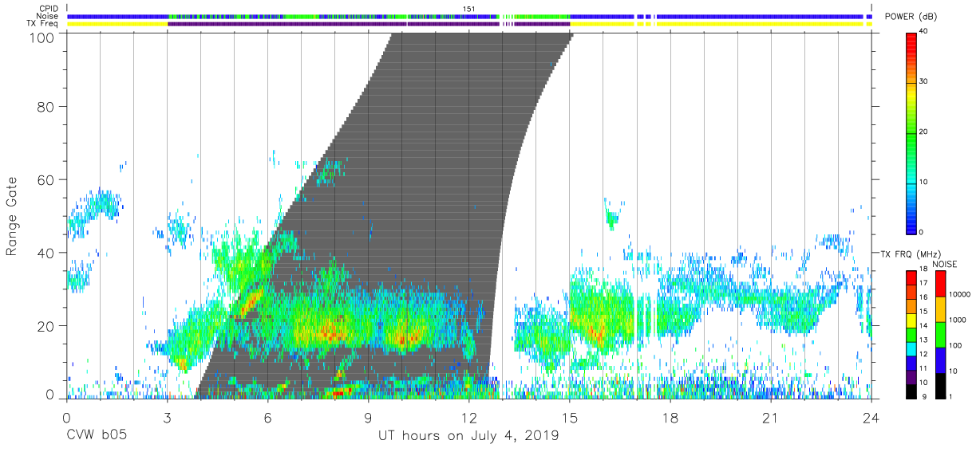Click the 11 tick on TX frequency legend
The height and width of the screenshot is (452, 980).
923,368
